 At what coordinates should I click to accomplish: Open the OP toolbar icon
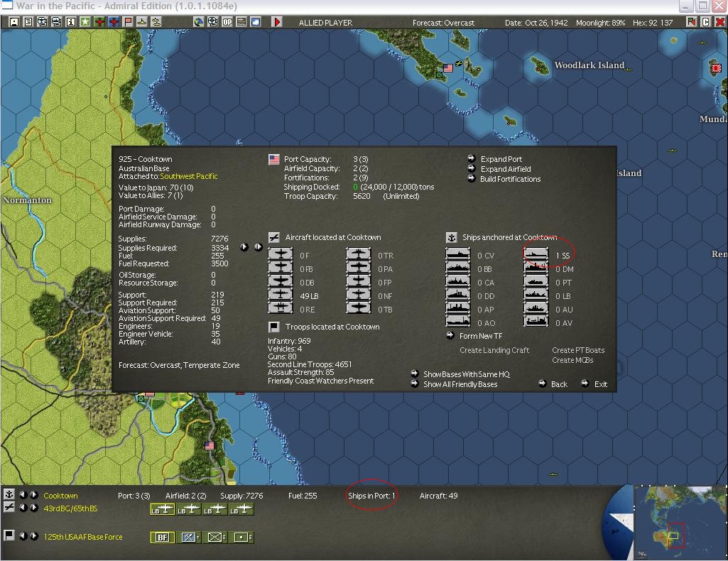coord(227,22)
